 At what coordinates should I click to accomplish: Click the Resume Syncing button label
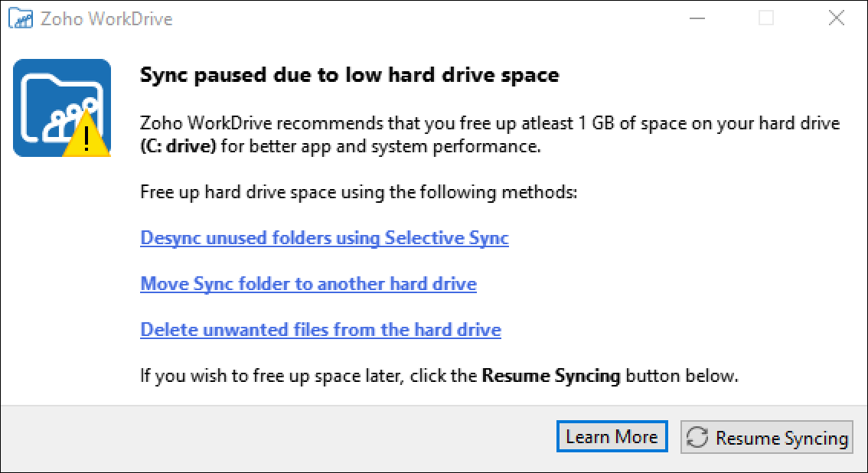[782, 439]
